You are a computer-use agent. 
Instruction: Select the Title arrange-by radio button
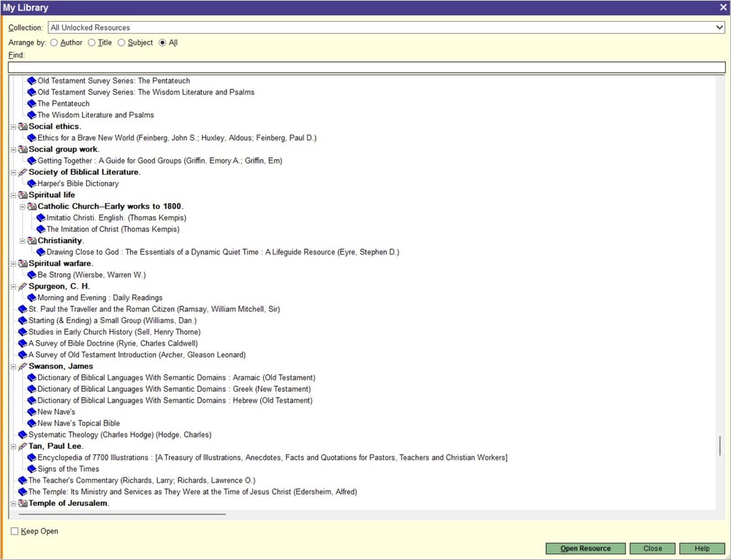coord(92,43)
